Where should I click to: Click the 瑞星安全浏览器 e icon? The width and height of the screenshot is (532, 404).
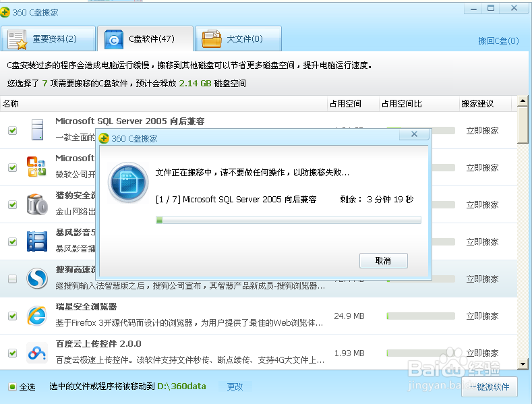[36, 316]
